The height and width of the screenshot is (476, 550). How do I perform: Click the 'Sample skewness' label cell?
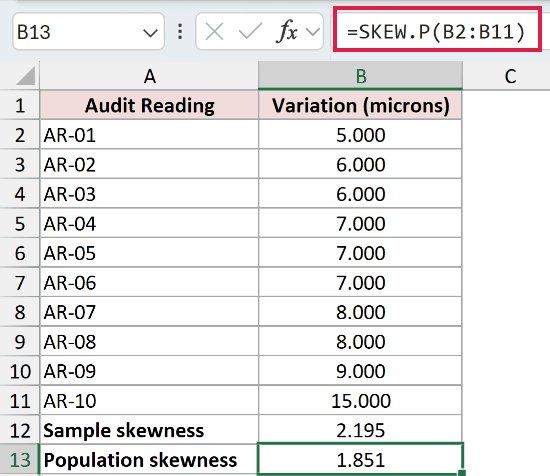point(149,430)
